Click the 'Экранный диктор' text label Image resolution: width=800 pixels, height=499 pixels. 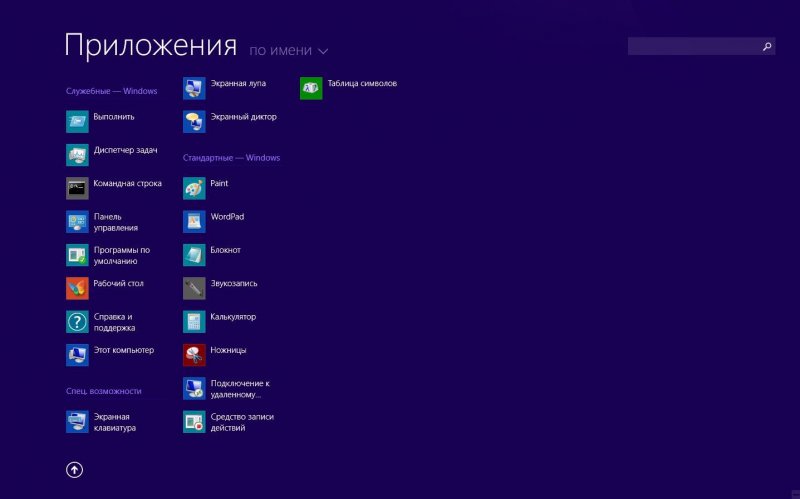click(243, 116)
